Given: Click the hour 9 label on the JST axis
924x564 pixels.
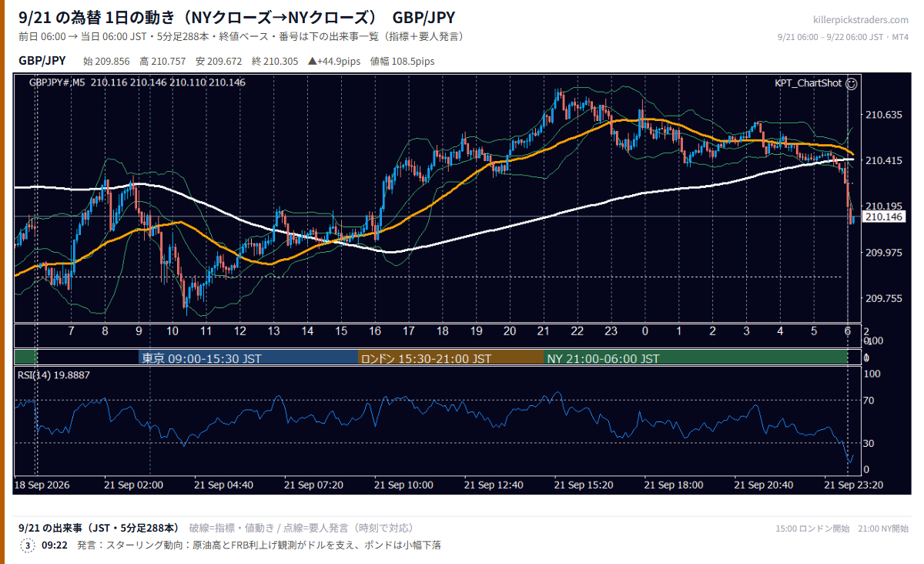Looking at the screenshot, I should (139, 331).
